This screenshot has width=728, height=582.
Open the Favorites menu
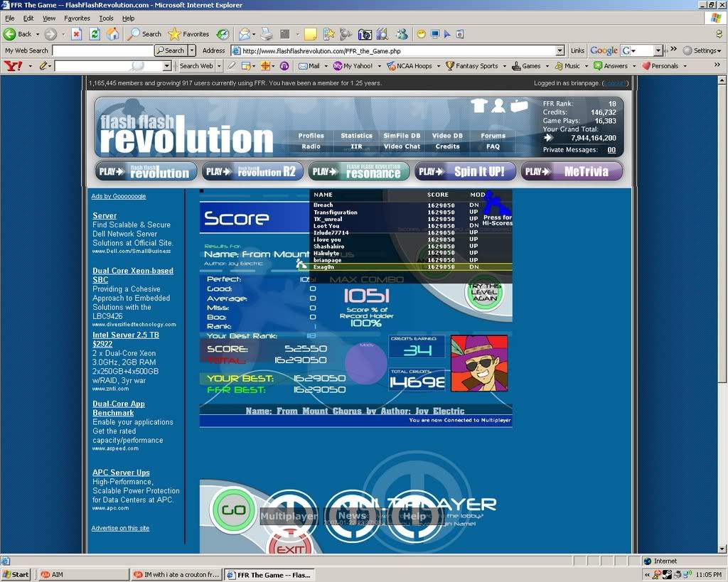(77, 18)
